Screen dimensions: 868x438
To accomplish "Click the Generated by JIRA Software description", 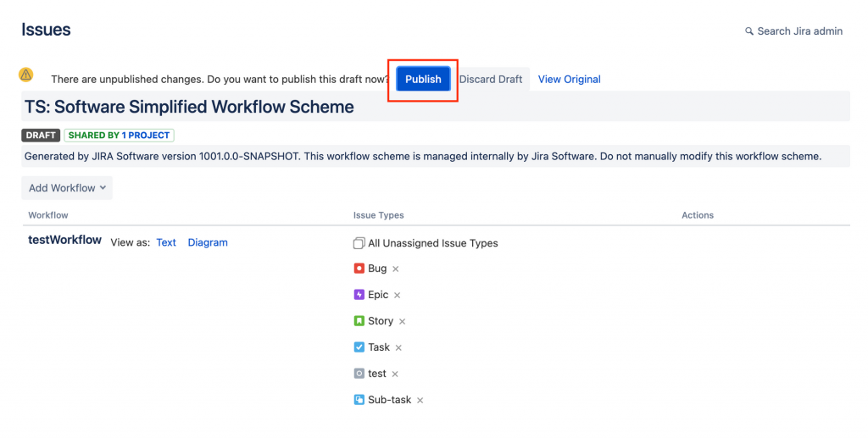I will point(423,157).
